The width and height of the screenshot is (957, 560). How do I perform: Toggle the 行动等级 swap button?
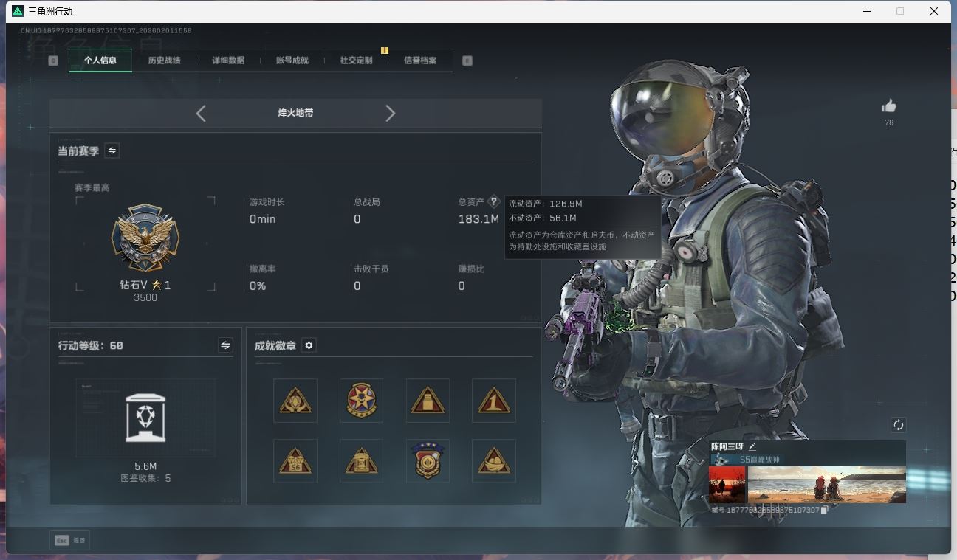(x=225, y=345)
